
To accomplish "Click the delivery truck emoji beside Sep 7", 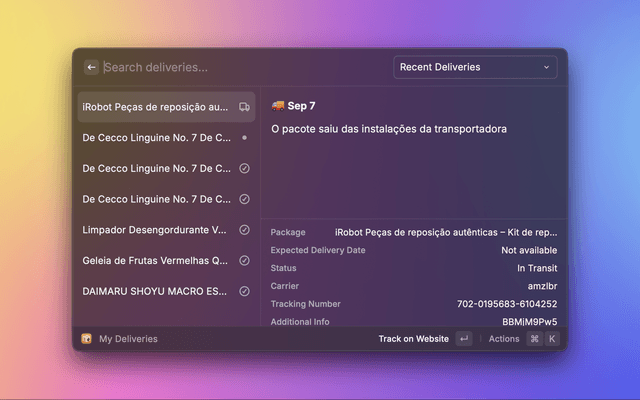I will tap(278, 105).
